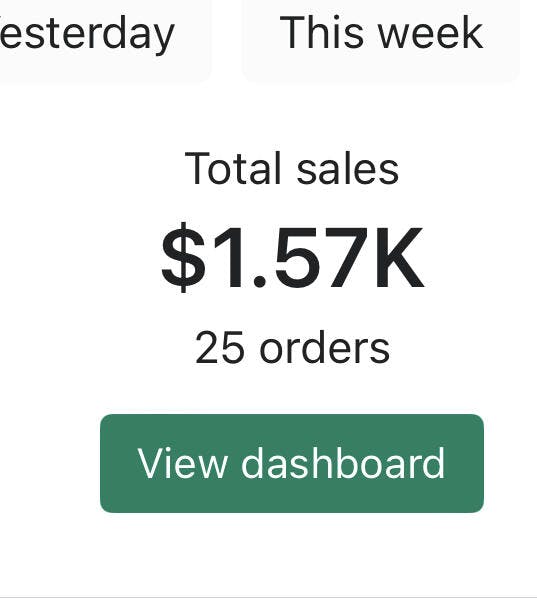Click the number 25 in the orders count
This screenshot has height=598, width=537.
click(219, 348)
